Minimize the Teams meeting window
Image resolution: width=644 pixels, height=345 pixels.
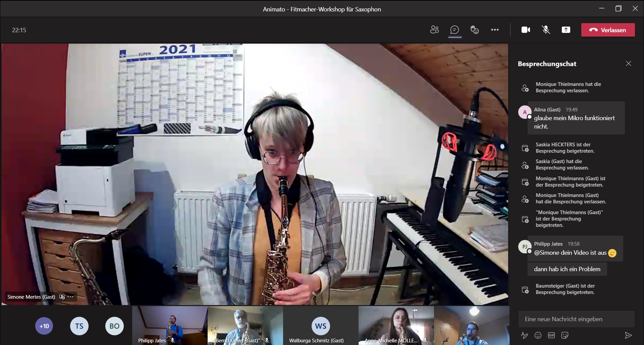(602, 8)
